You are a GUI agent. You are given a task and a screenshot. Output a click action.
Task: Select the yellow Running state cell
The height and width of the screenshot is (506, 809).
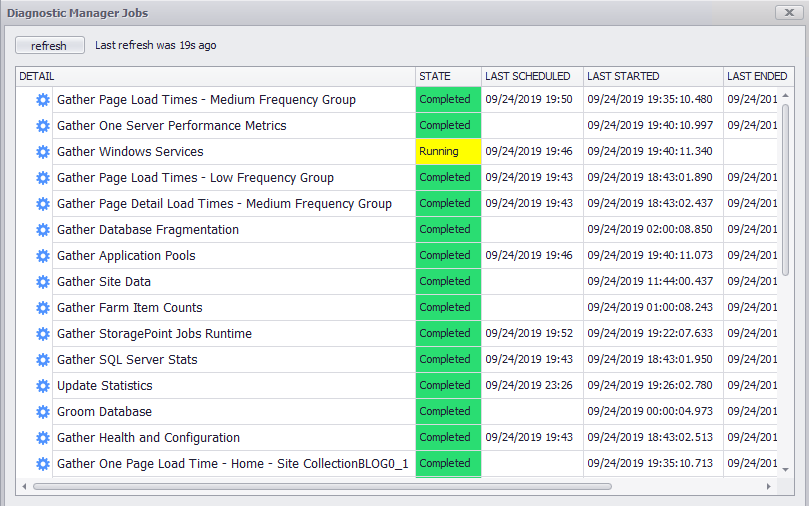point(448,152)
